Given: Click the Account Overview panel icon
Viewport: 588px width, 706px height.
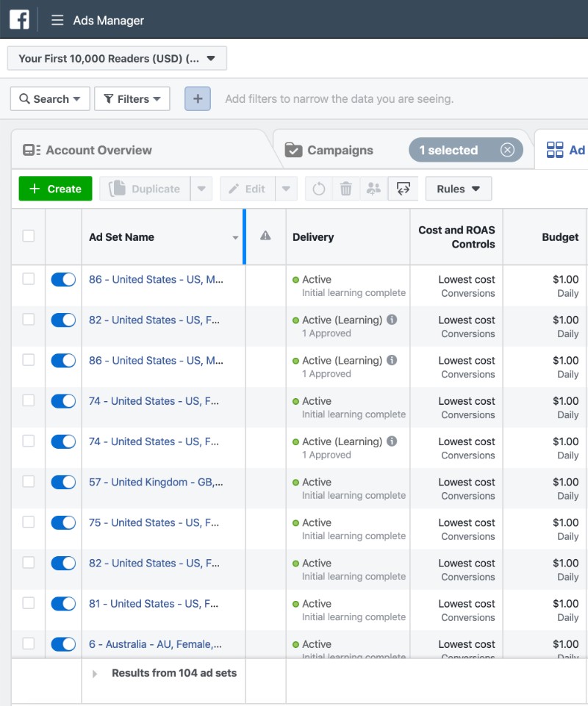Looking at the screenshot, I should pos(32,150).
